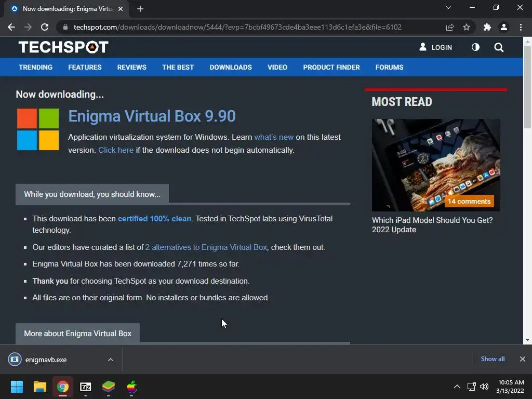Select the While you download heading tab
Screen dimensions: 532x399
[x=92, y=194]
